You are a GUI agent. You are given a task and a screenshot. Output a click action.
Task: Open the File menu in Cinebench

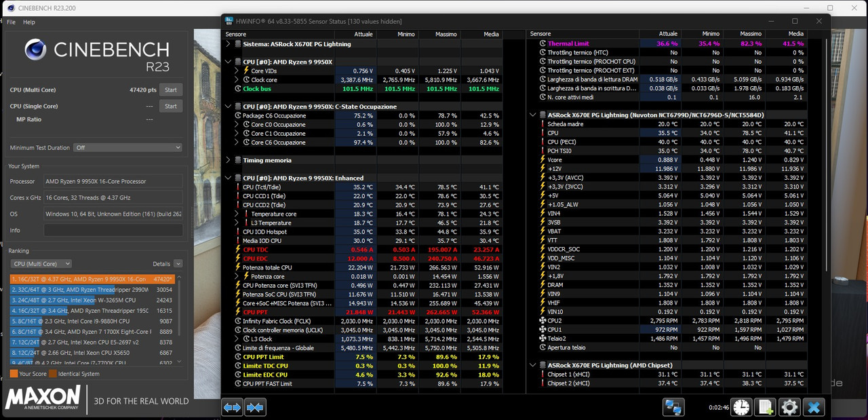point(12,22)
